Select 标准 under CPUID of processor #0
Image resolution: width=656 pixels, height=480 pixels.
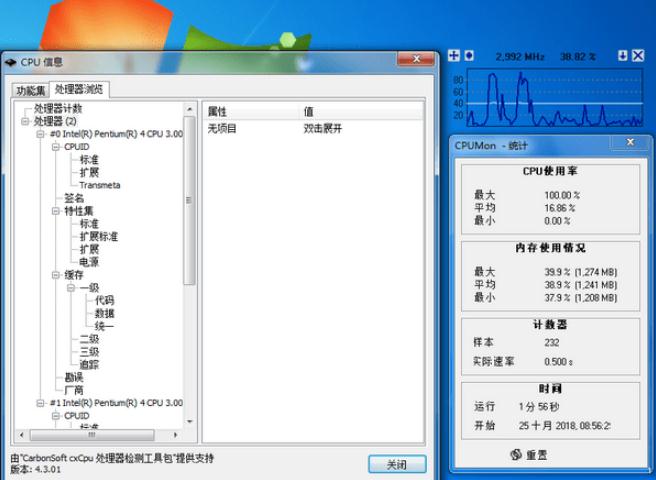(89, 159)
